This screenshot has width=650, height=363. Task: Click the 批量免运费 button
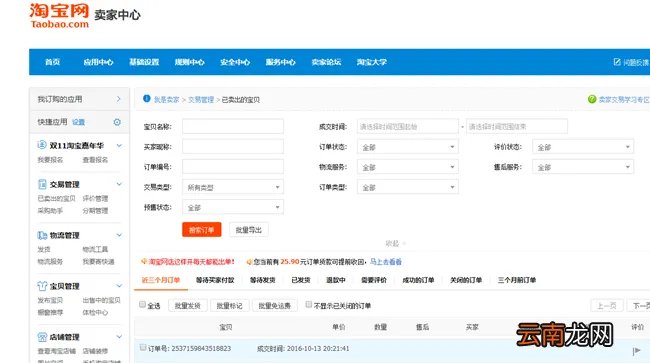pyautogui.click(x=274, y=306)
